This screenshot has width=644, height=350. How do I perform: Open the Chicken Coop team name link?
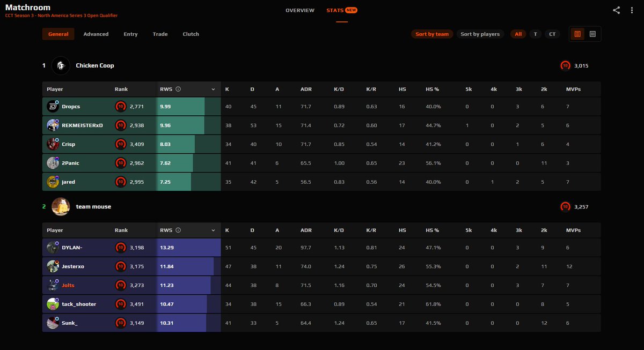point(95,65)
